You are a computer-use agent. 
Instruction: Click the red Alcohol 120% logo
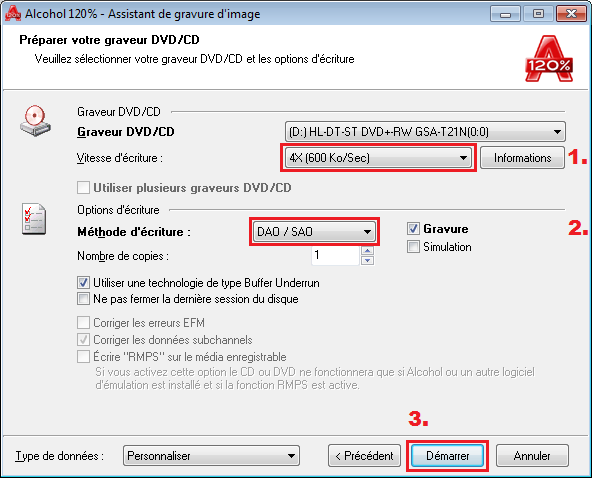[x=549, y=59]
